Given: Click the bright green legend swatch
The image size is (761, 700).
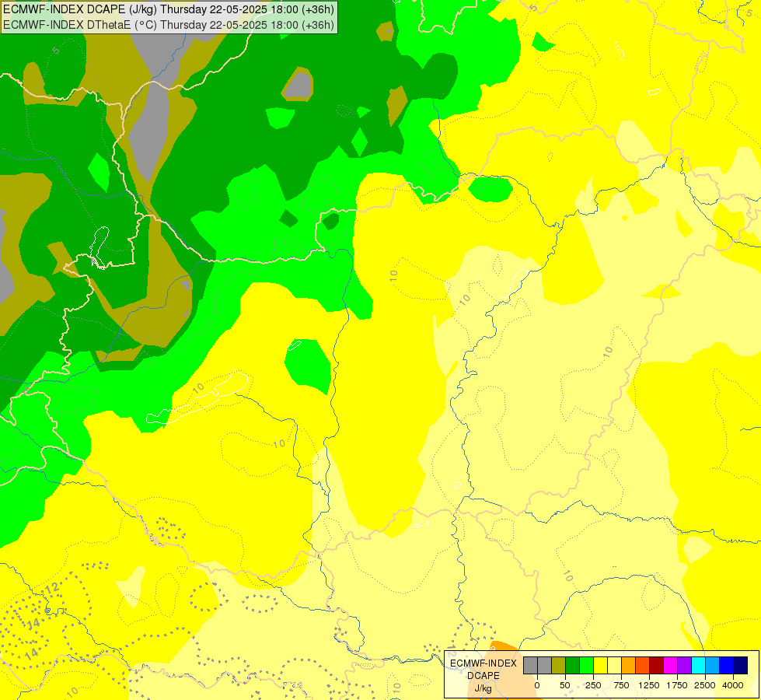Looking at the screenshot, I should click(x=587, y=666).
